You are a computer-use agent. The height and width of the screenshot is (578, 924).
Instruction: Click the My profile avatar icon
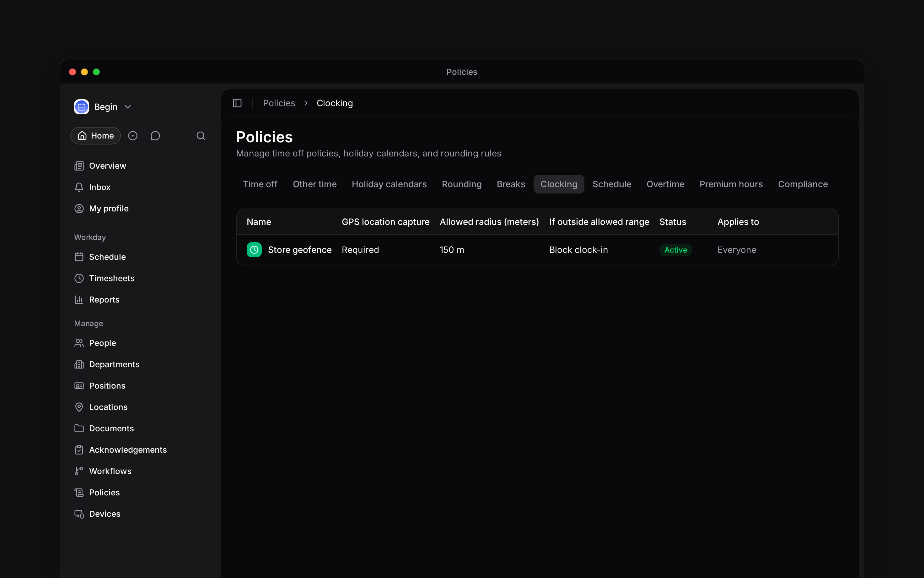(x=79, y=209)
